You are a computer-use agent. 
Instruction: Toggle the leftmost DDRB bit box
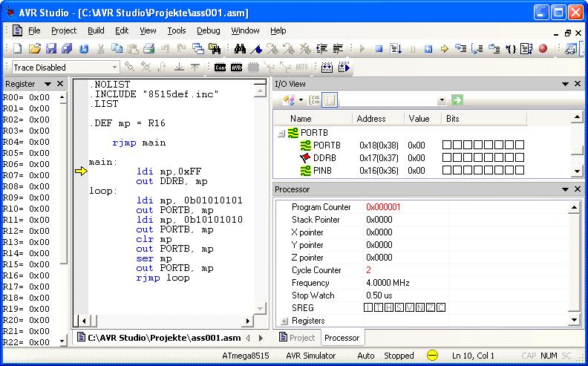447,158
